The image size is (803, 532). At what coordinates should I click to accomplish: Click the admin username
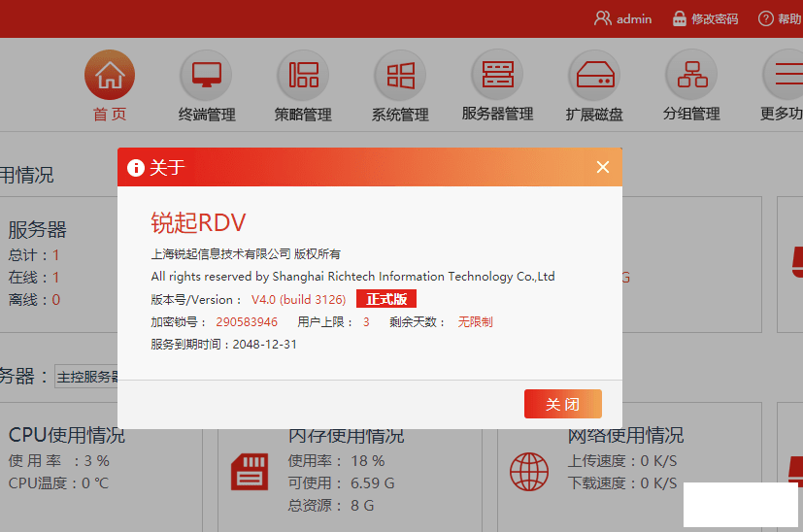point(634,19)
